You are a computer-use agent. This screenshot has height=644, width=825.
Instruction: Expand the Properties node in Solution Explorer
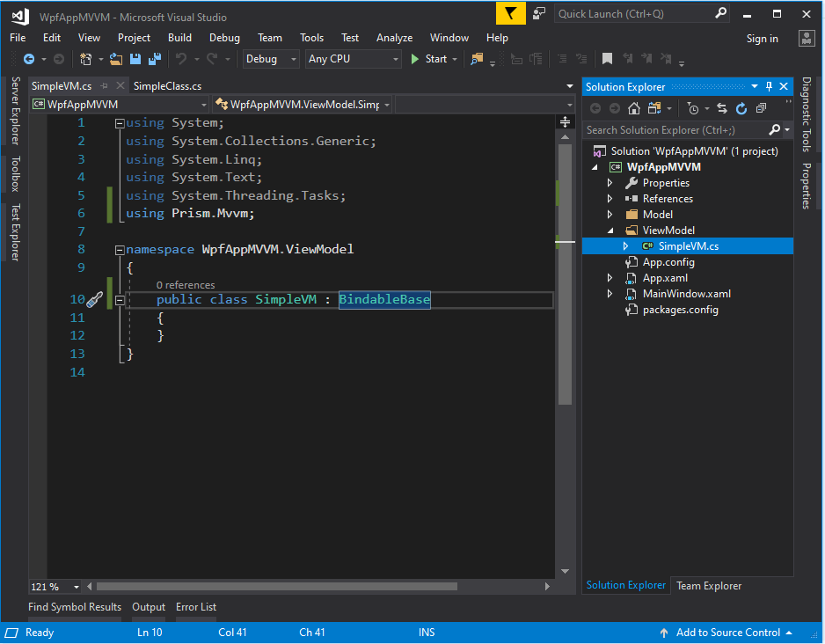point(610,183)
